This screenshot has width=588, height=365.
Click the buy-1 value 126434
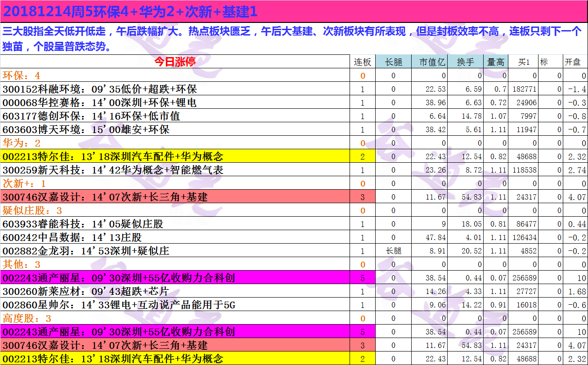(525, 238)
